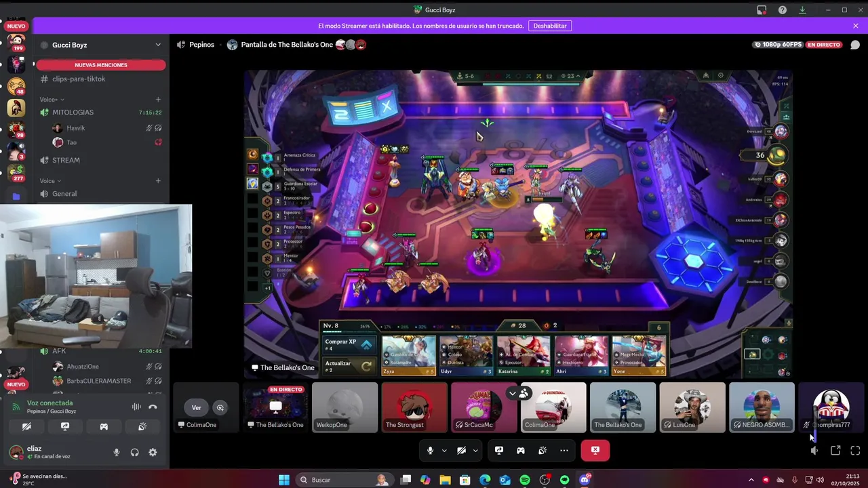This screenshot has width=868, height=488.
Task: Deafen with headphones icon next to eliaz
Action: click(x=134, y=452)
